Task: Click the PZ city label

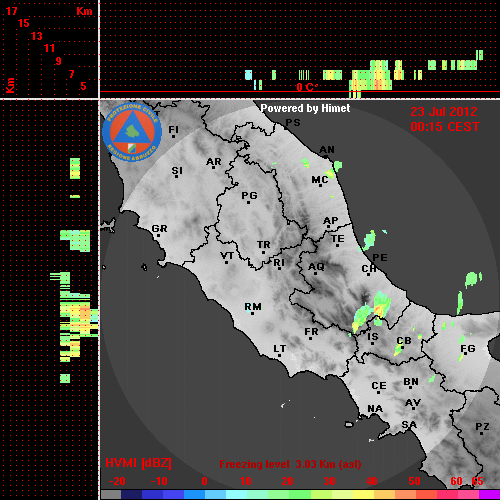Action: [482, 427]
